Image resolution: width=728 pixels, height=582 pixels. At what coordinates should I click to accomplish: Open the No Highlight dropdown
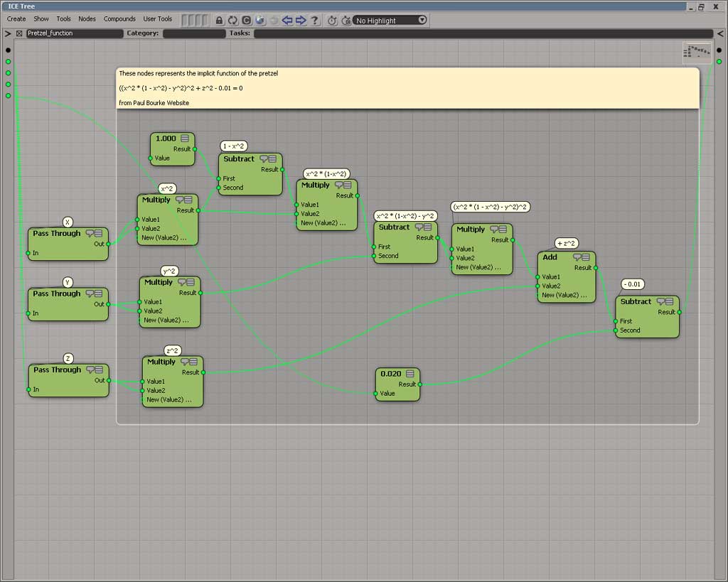point(390,20)
